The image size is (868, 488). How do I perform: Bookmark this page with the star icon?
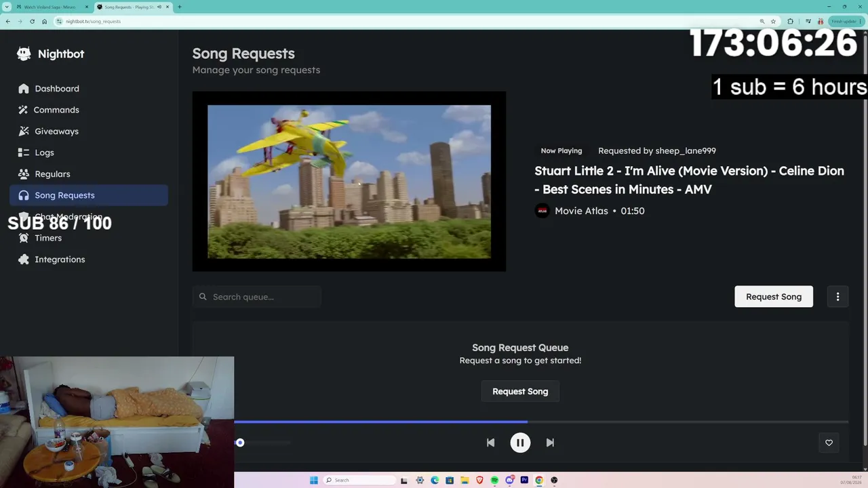tap(773, 21)
